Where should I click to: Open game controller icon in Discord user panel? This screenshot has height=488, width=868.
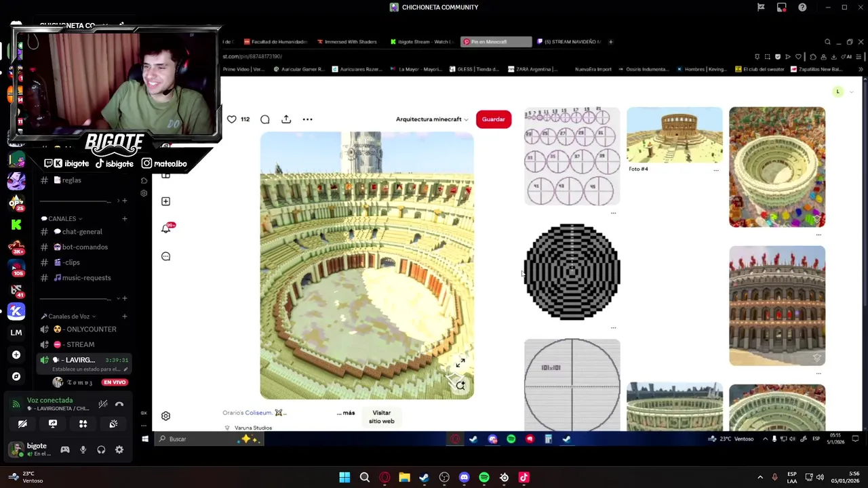point(65,449)
